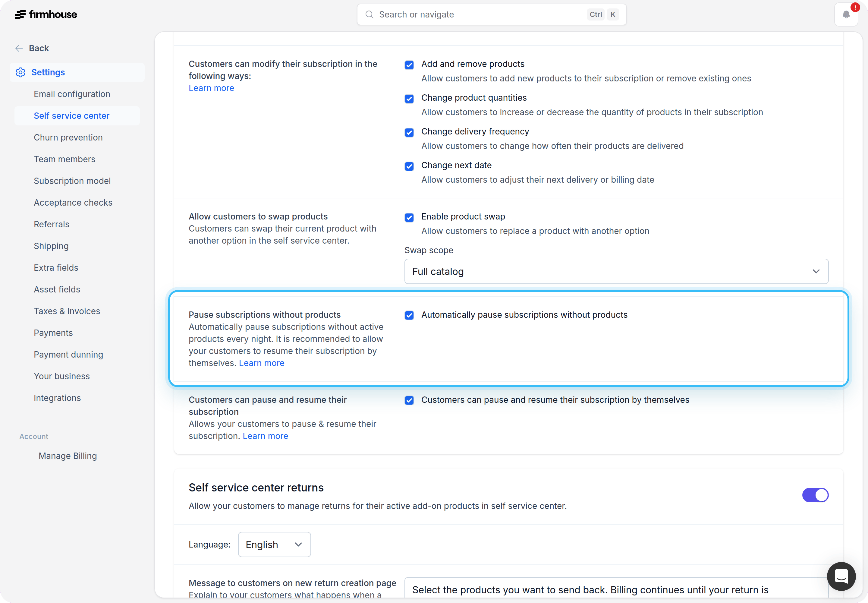This screenshot has height=603, width=868.
Task: Click Learn more in Pause subscriptions section
Action: [261, 363]
